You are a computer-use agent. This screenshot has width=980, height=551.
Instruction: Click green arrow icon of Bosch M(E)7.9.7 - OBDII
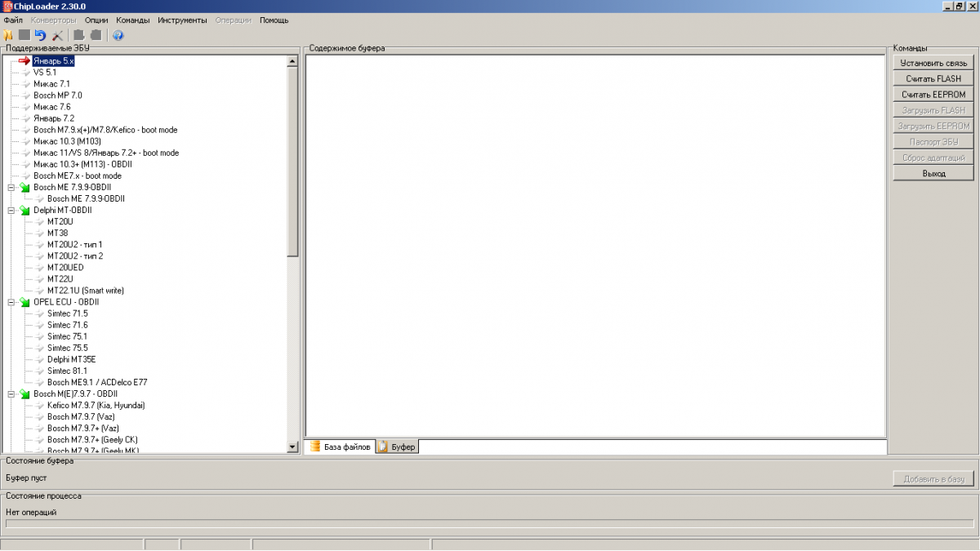coord(24,393)
